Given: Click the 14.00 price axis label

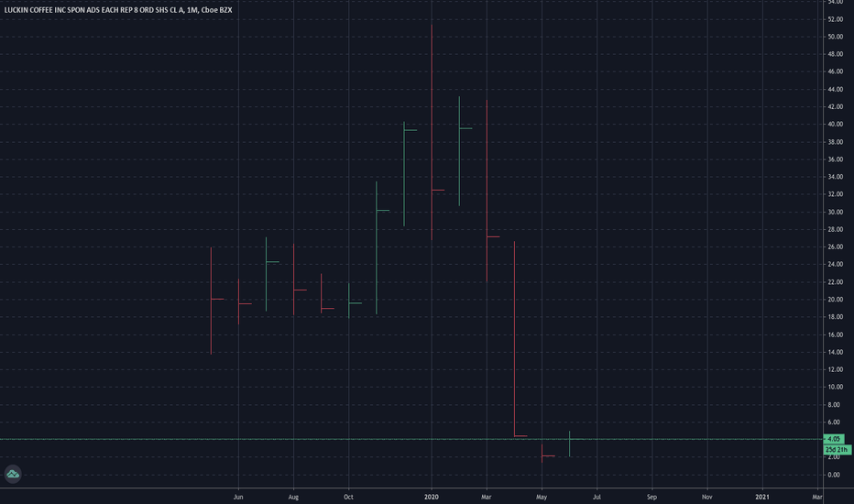Looking at the screenshot, I should [x=835, y=352].
